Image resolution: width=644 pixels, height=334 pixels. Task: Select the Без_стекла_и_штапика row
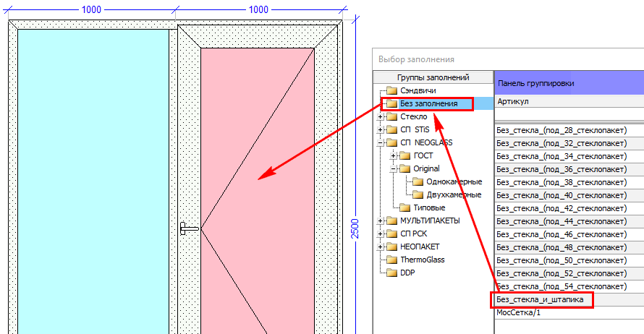point(569,299)
